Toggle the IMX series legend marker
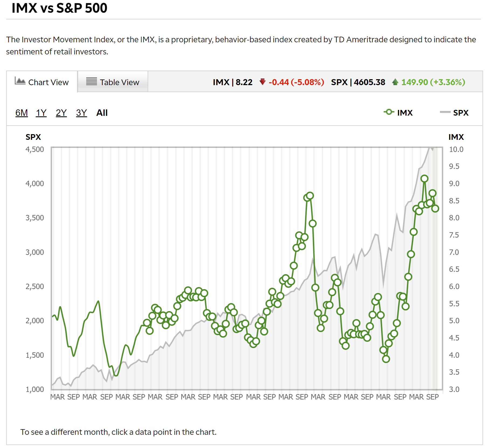 pos(389,112)
